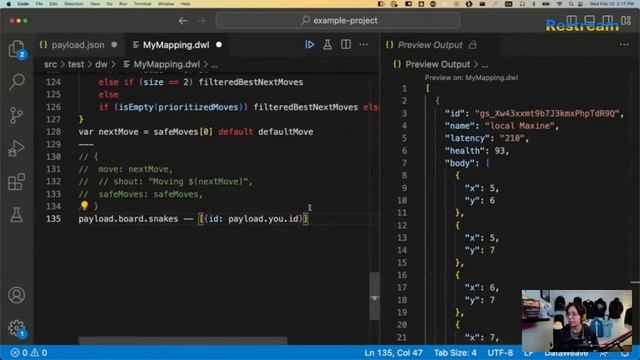Open Run and Debug view

coord(16,148)
